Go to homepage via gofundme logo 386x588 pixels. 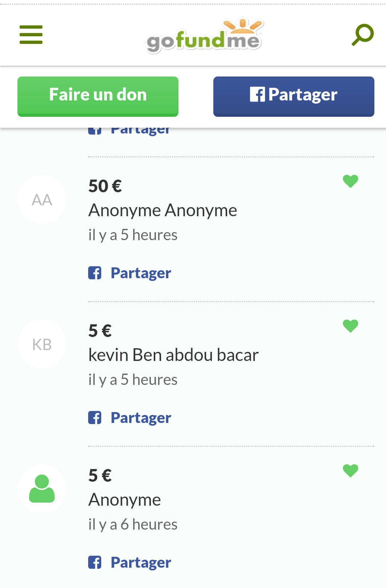pyautogui.click(x=204, y=36)
